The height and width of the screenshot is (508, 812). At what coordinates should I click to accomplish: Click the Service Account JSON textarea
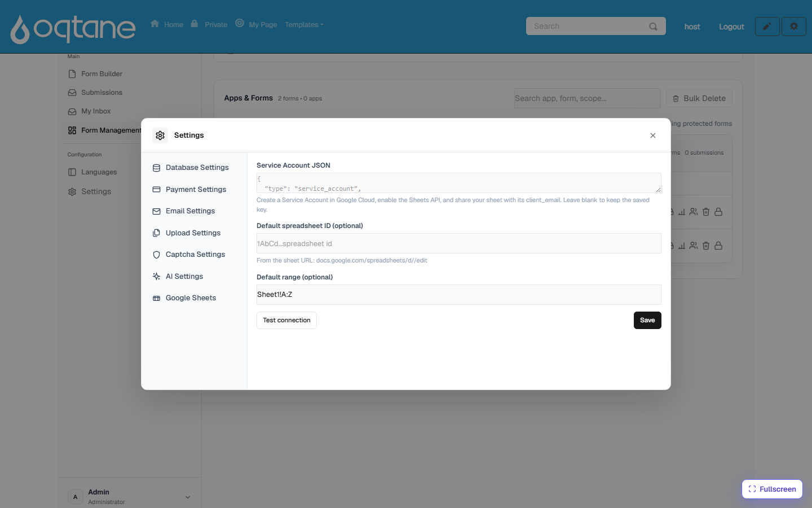point(458,183)
